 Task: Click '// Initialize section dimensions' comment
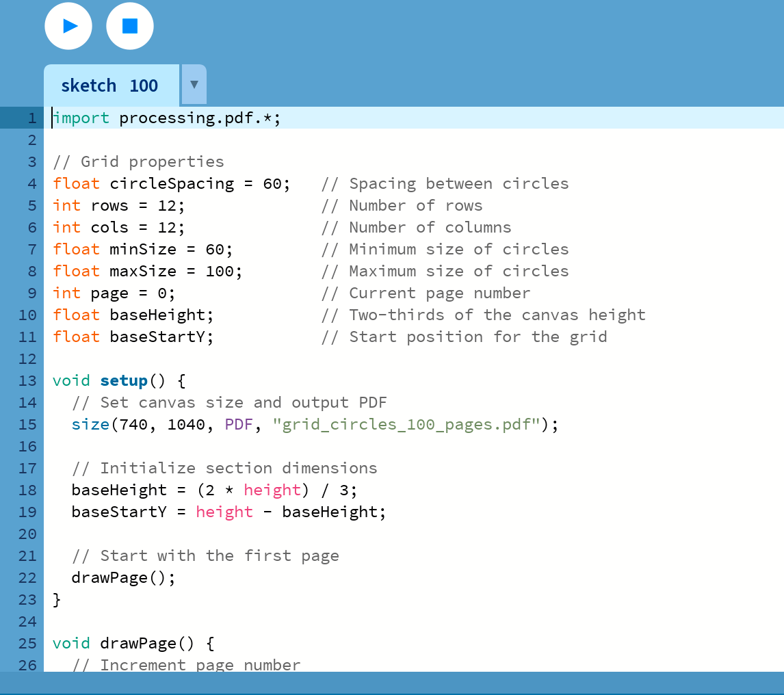[x=224, y=469]
